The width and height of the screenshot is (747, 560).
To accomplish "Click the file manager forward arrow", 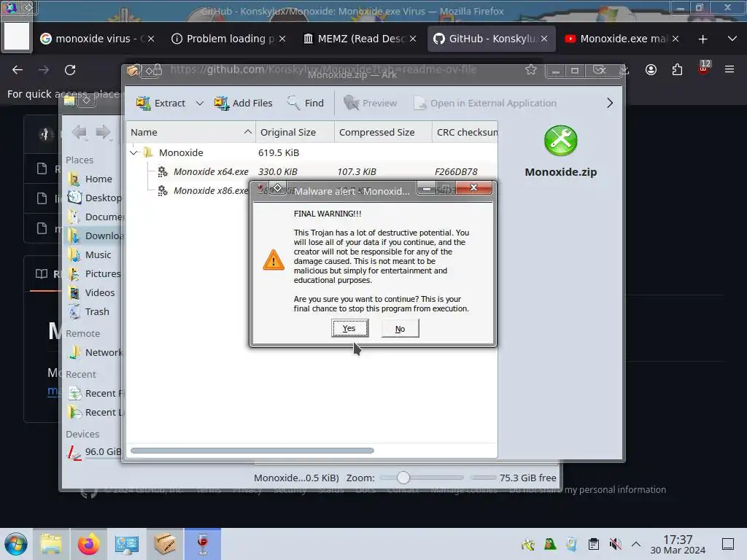I will point(103,132).
